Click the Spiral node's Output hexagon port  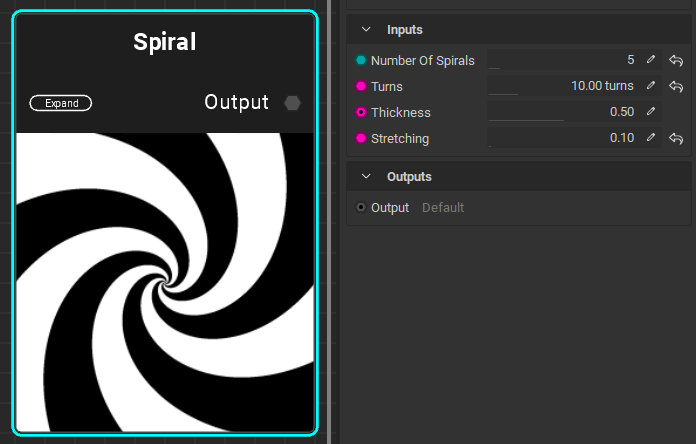point(292,102)
